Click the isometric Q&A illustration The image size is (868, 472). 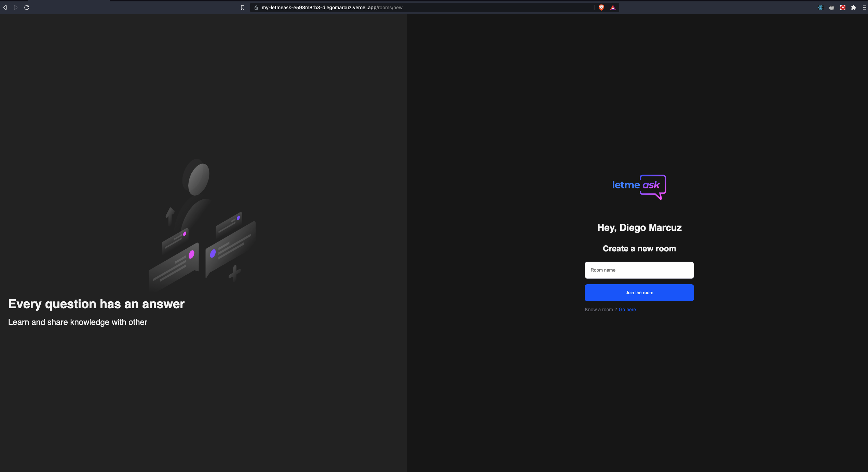pyautogui.click(x=202, y=225)
